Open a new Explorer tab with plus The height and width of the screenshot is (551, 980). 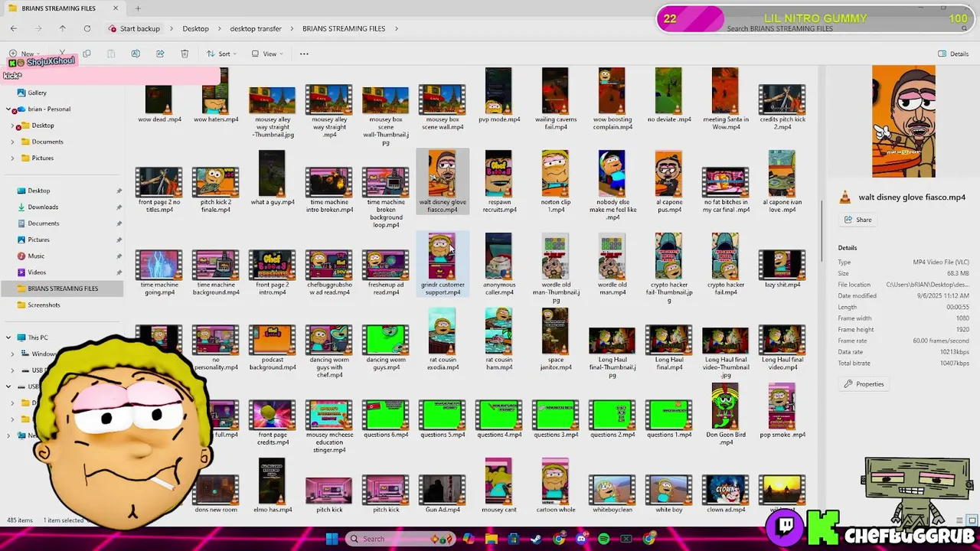tap(138, 8)
